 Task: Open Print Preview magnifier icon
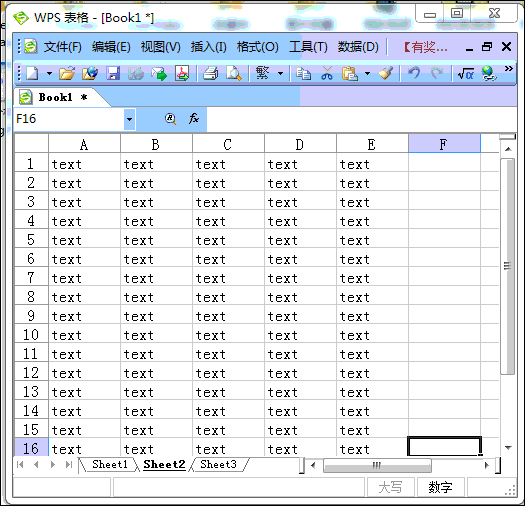tap(234, 73)
